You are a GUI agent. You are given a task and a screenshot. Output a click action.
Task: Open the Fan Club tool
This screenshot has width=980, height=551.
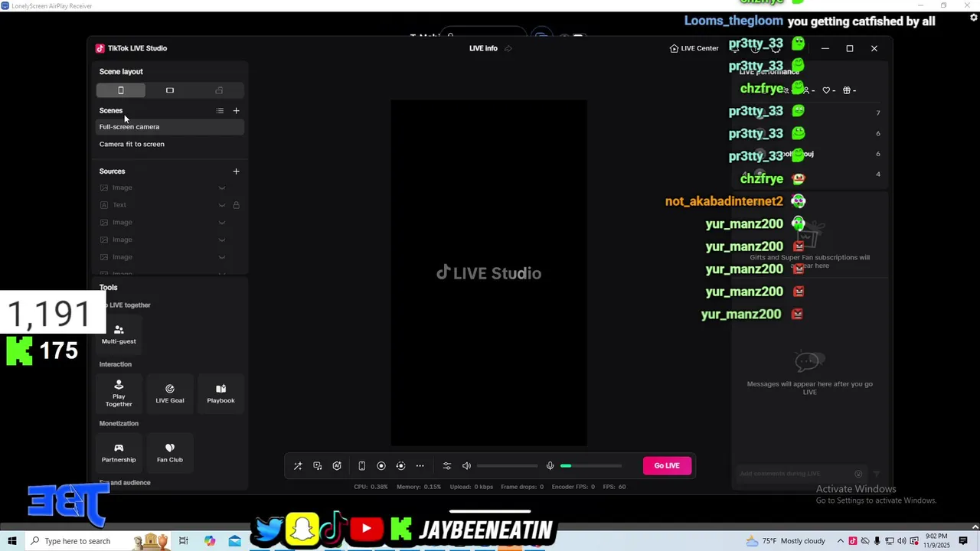[x=170, y=452]
